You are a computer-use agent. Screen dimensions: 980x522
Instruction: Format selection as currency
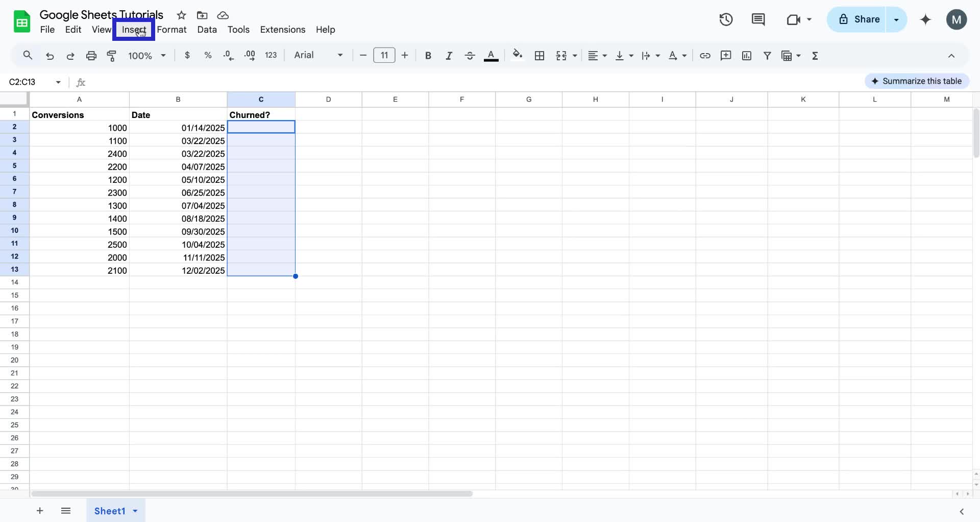click(x=187, y=55)
